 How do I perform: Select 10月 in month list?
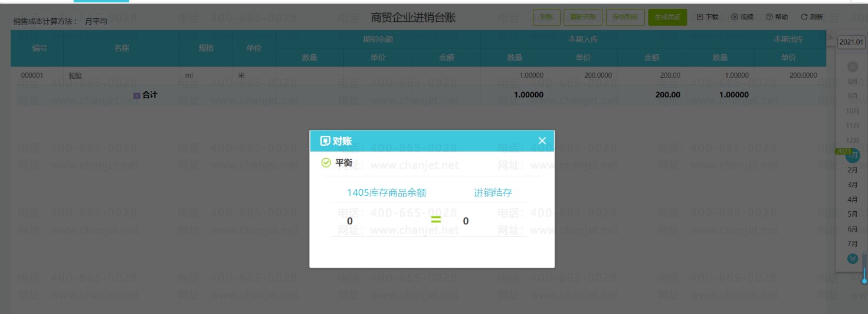(853, 111)
